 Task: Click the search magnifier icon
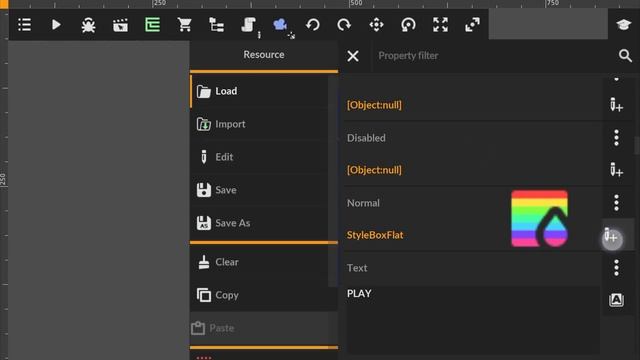click(625, 56)
